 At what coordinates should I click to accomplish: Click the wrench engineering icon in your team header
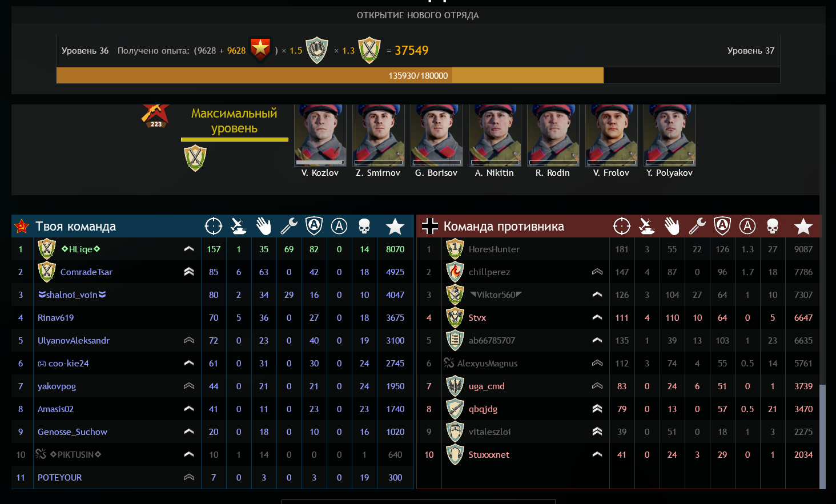(x=289, y=227)
